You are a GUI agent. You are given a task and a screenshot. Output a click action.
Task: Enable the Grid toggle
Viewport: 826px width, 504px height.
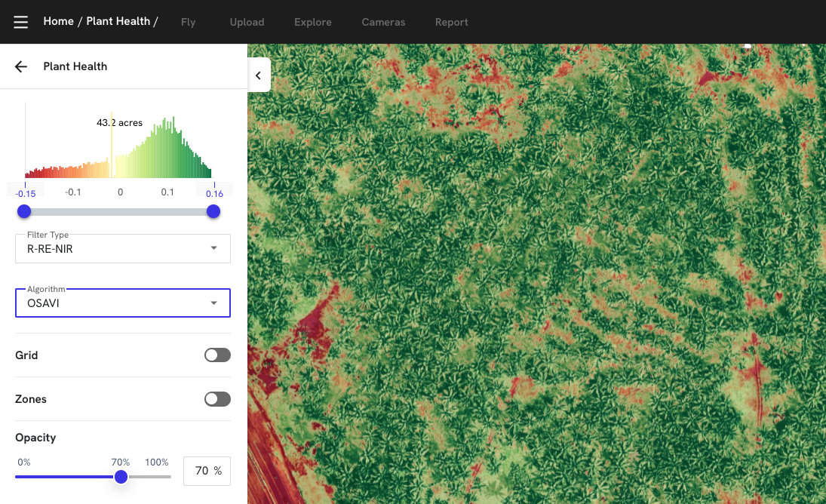(217, 355)
